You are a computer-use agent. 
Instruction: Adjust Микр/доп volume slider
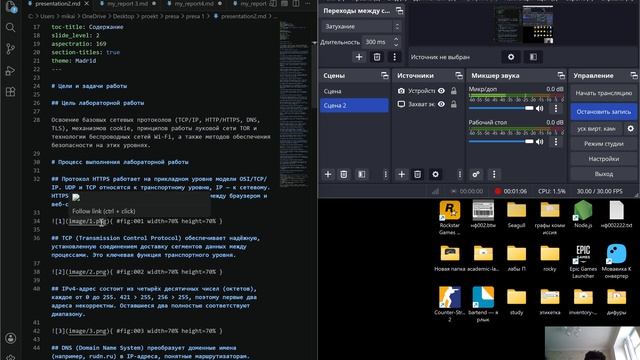[501, 108]
